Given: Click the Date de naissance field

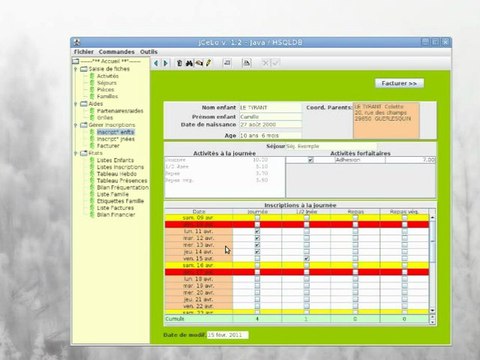Looking at the screenshot, I should [x=270, y=125].
